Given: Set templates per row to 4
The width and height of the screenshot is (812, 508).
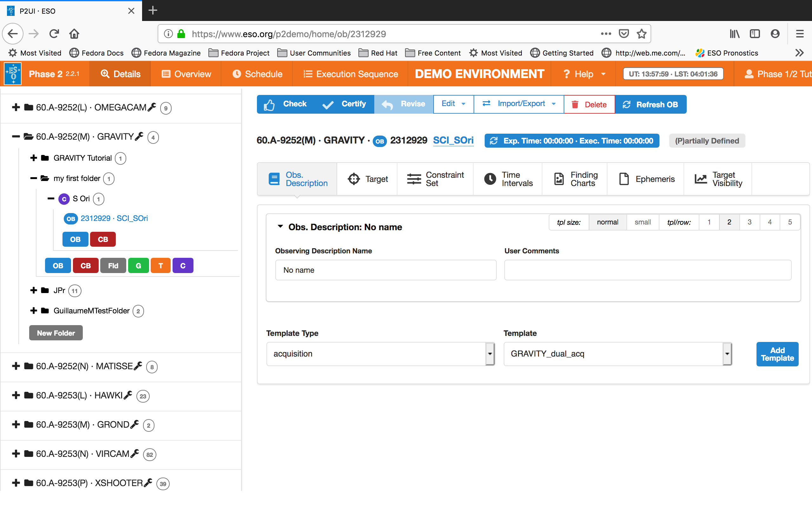Looking at the screenshot, I should pyautogui.click(x=769, y=222).
